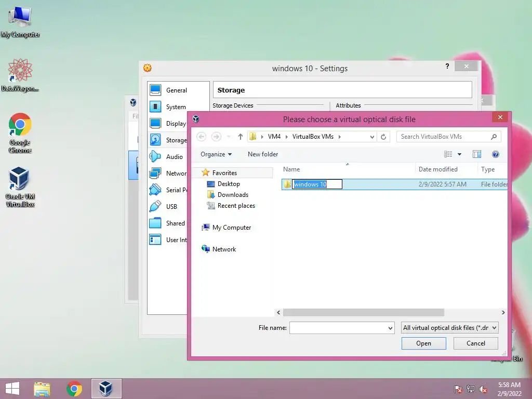Open the file type filter dropdown
Screen dimensions: 532x399
pyautogui.click(x=449, y=328)
